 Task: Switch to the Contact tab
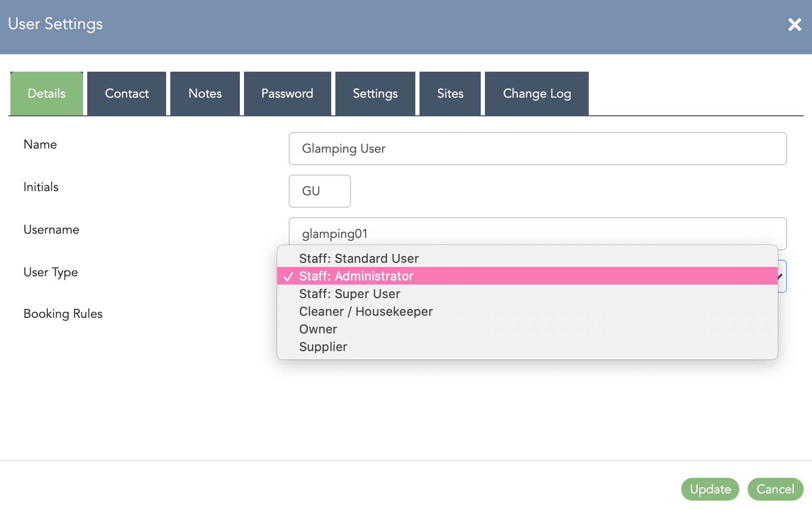127,93
